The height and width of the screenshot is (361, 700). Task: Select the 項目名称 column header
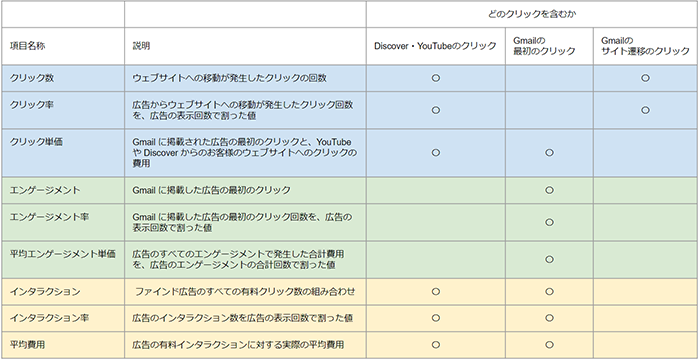(x=63, y=46)
